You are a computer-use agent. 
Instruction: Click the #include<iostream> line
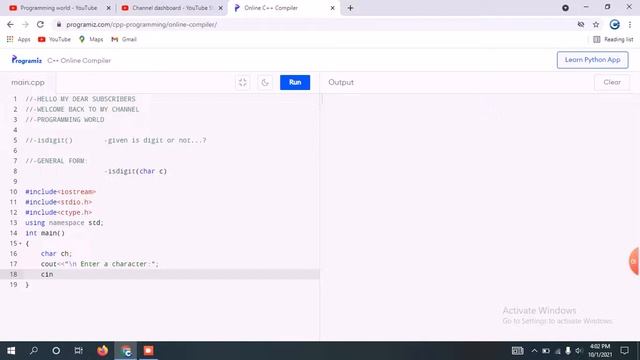pyautogui.click(x=60, y=192)
